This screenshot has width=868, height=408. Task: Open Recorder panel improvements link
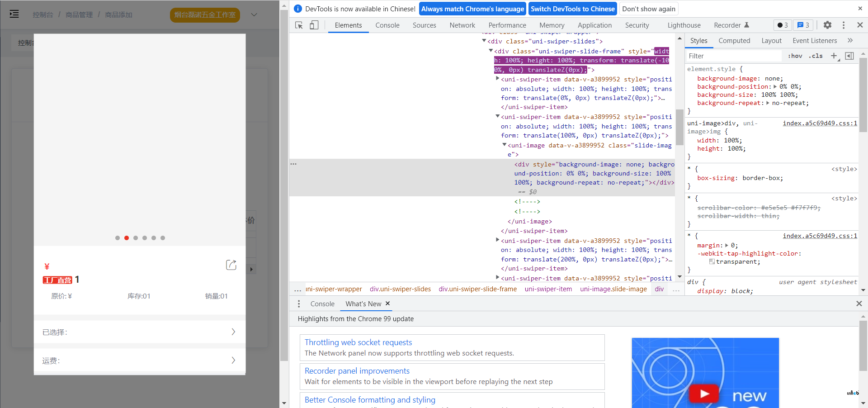point(357,371)
